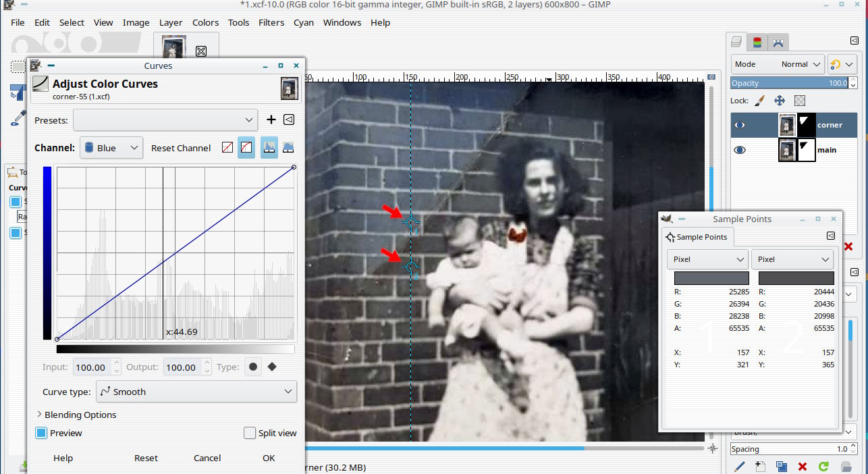Click the linear histogram icon in Curves
The image size is (868, 474).
[269, 148]
